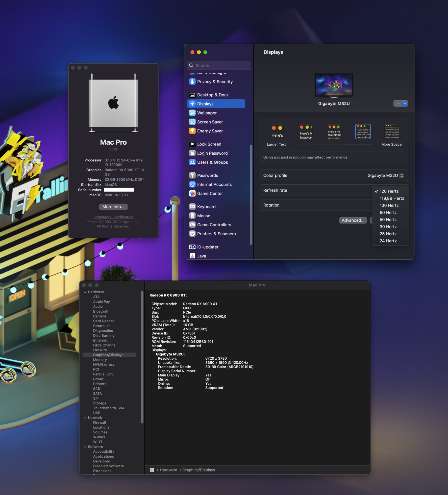Select Memory in the hardware list
The height and width of the screenshot is (495, 448).
pyautogui.click(x=100, y=360)
